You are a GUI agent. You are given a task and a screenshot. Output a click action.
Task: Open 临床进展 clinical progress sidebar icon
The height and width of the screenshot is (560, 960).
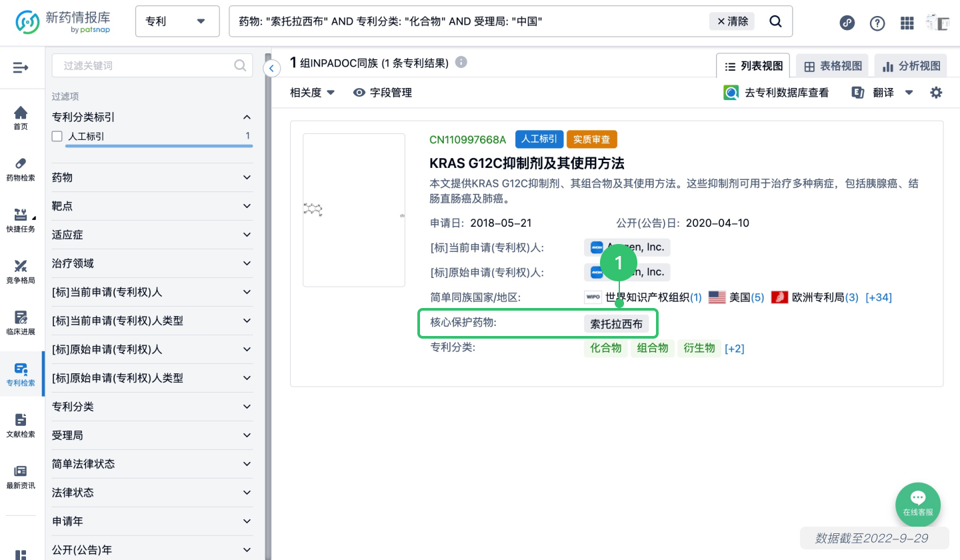[x=21, y=323]
